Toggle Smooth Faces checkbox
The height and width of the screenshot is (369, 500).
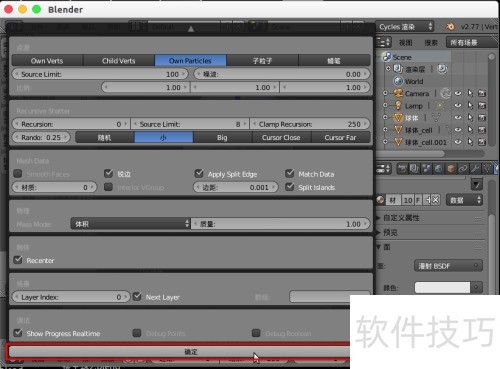click(x=18, y=174)
